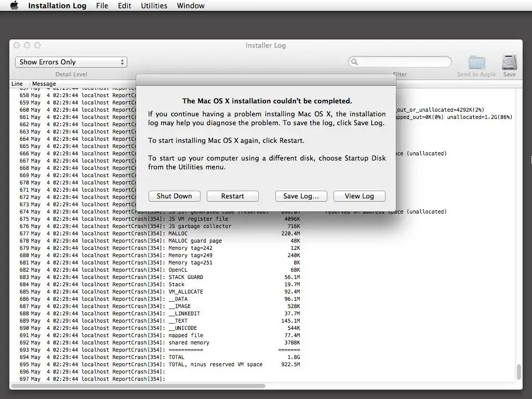The image size is (532, 399).
Task: Open the Window menu
Action: click(x=191, y=6)
